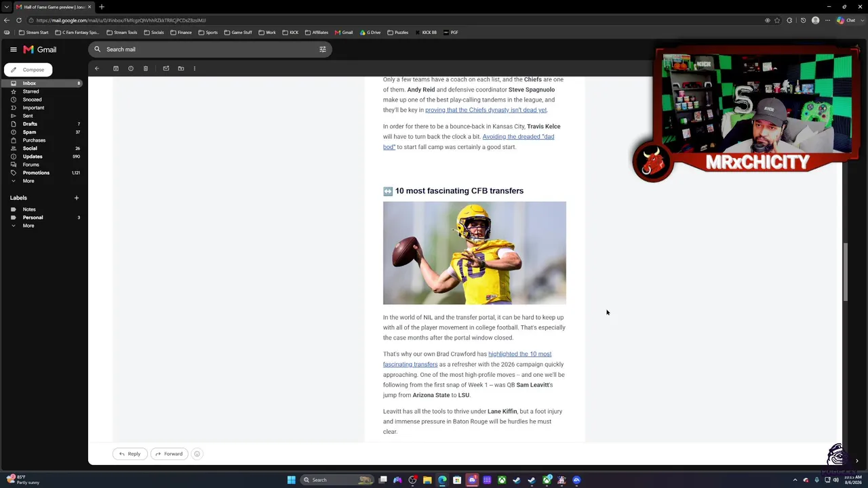Image resolution: width=868 pixels, height=488 pixels.
Task: Open Stream Start bookmarks folder
Action: tap(33, 33)
